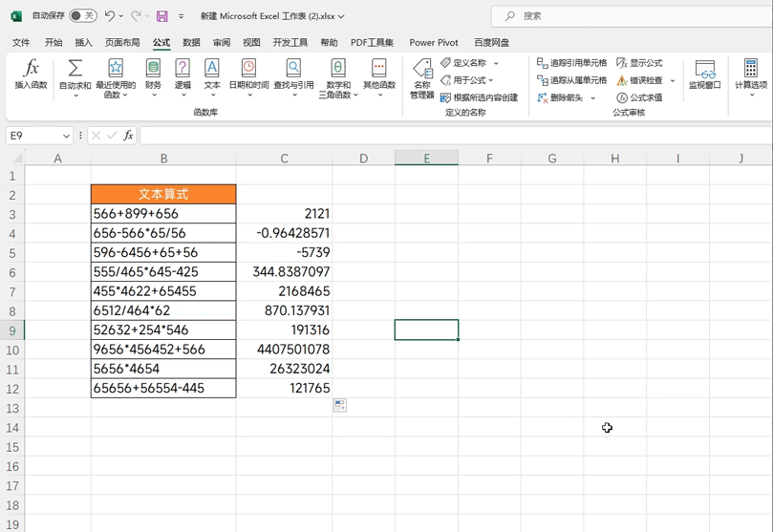Click the search (搜索) box
The width and height of the screenshot is (773, 532).
pos(632,16)
